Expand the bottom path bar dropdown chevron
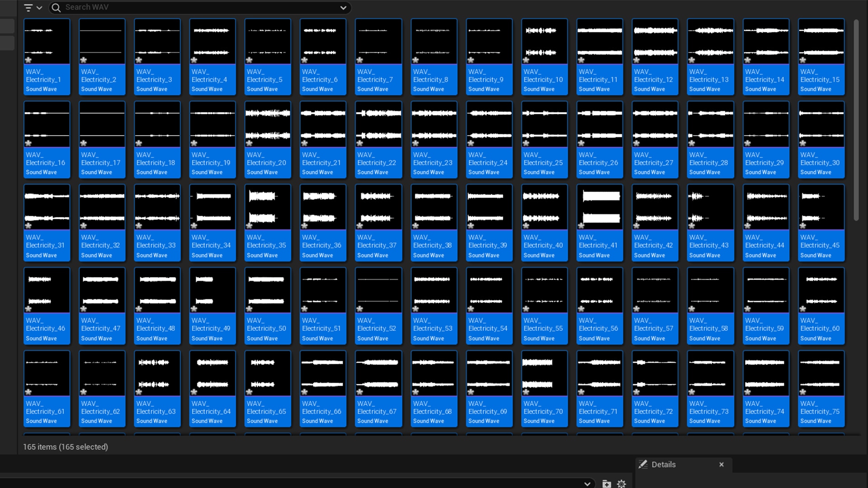This screenshot has width=868, height=488. (587, 484)
